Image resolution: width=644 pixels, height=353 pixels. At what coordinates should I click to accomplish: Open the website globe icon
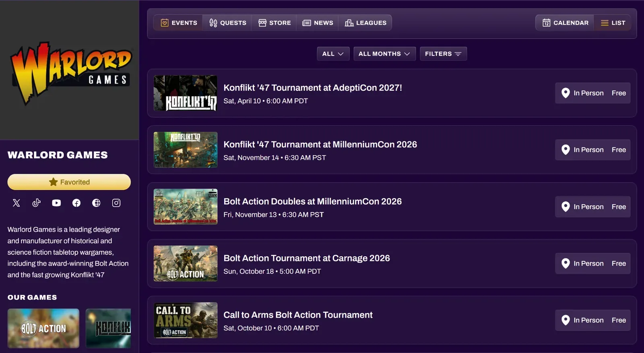[x=96, y=203]
